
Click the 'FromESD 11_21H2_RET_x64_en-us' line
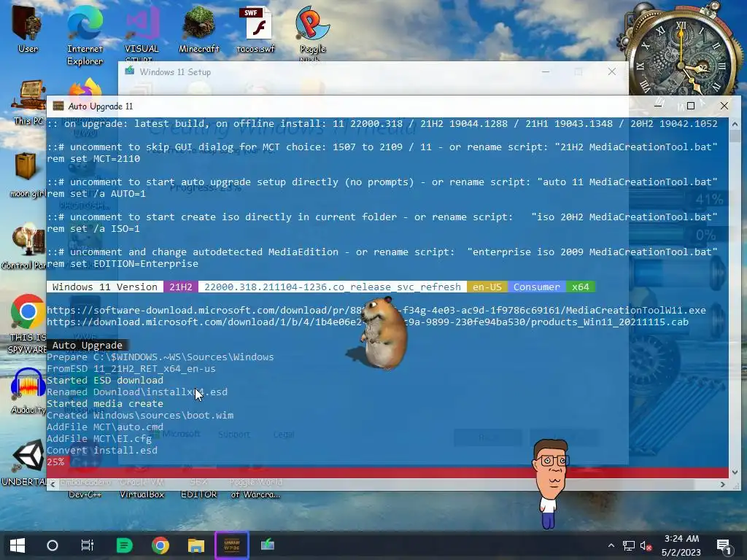tap(131, 368)
